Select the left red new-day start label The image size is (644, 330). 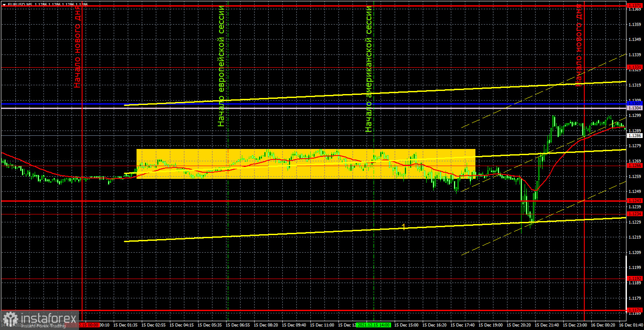tap(77, 46)
